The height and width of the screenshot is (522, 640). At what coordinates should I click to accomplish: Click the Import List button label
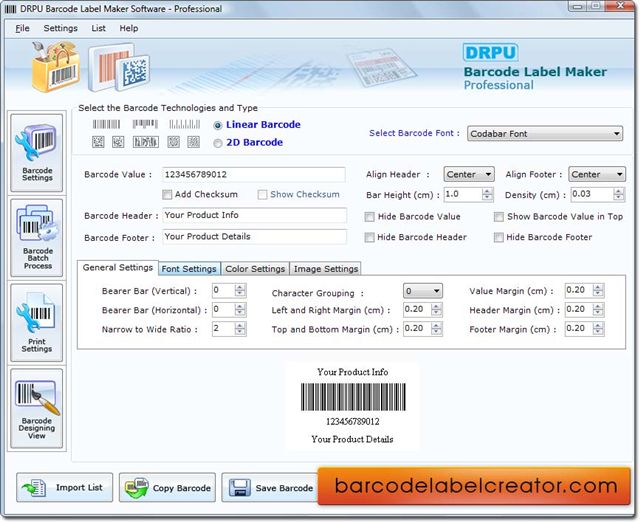click(x=79, y=488)
